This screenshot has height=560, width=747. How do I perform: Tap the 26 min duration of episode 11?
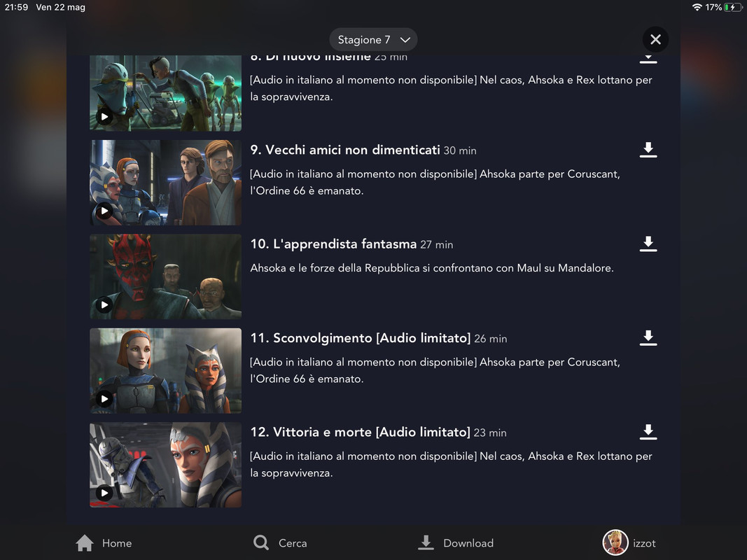point(491,339)
